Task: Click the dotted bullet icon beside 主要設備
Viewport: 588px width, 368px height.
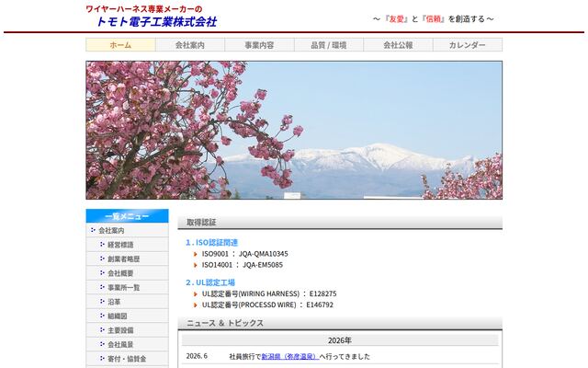Action: pos(102,329)
